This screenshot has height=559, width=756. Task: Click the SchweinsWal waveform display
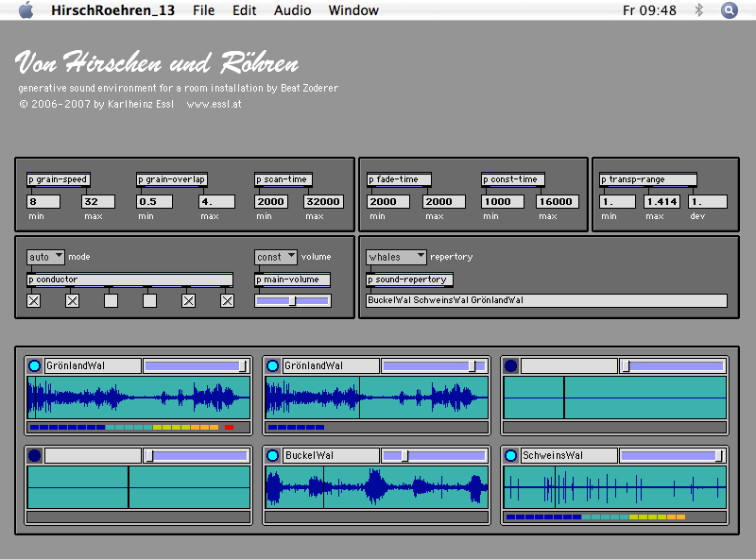point(615,487)
